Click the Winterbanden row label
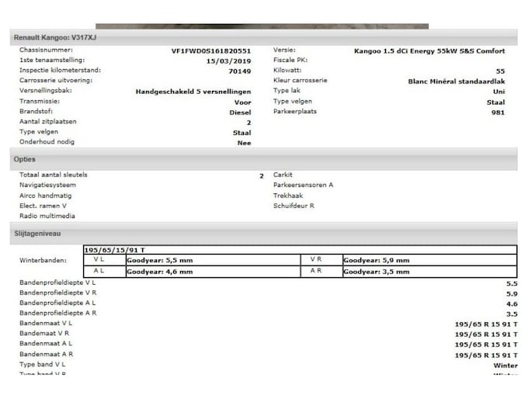The height and width of the screenshot is (399, 532). tap(43, 260)
